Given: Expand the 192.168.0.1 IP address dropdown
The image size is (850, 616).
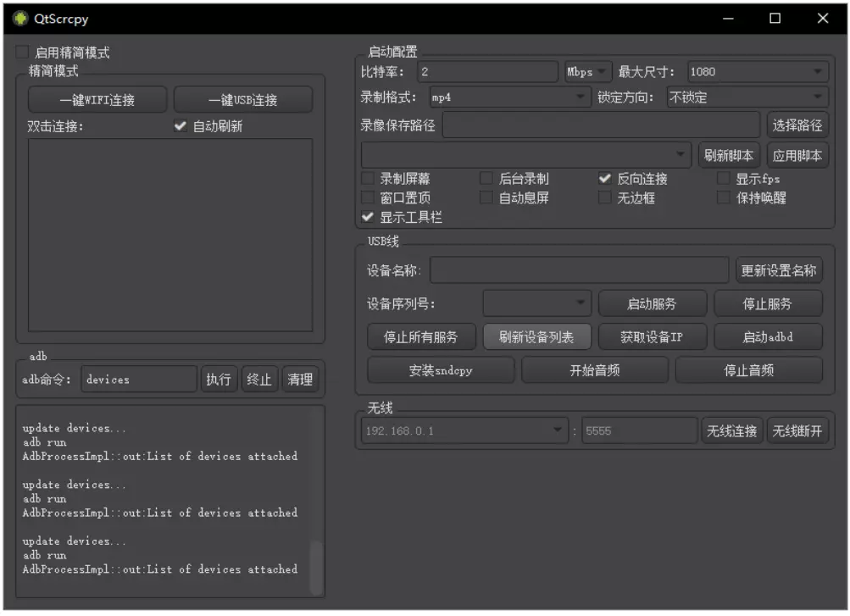Looking at the screenshot, I should coord(464,430).
